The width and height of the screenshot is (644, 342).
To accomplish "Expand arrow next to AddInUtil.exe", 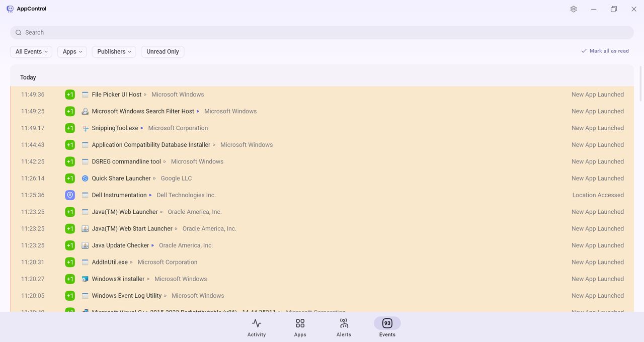I will (131, 263).
